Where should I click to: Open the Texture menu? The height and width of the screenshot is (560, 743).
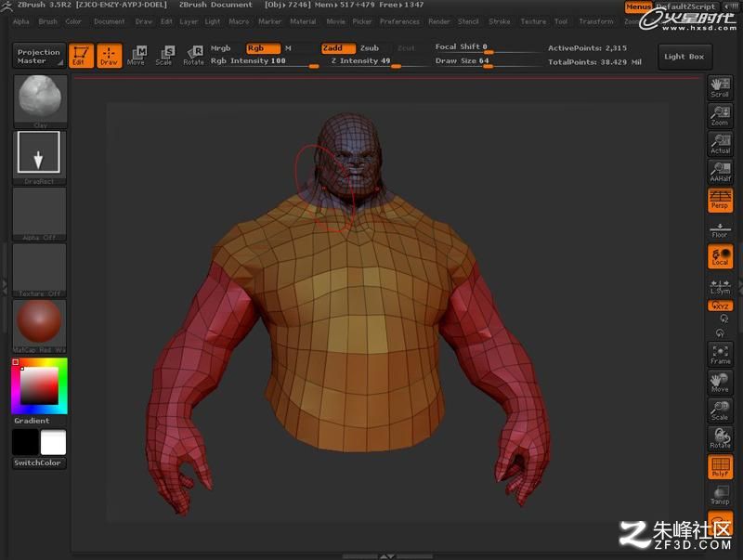point(533,21)
